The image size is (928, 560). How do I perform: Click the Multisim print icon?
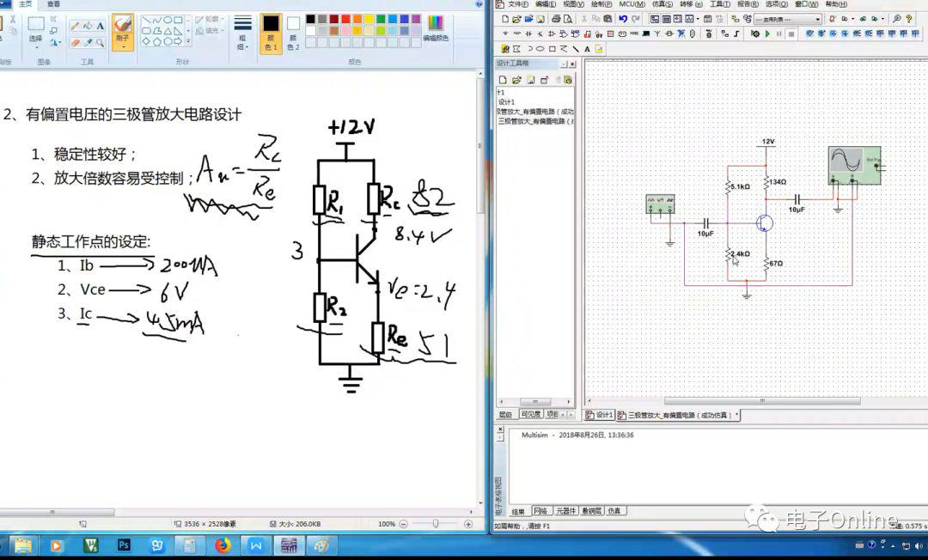(555, 19)
